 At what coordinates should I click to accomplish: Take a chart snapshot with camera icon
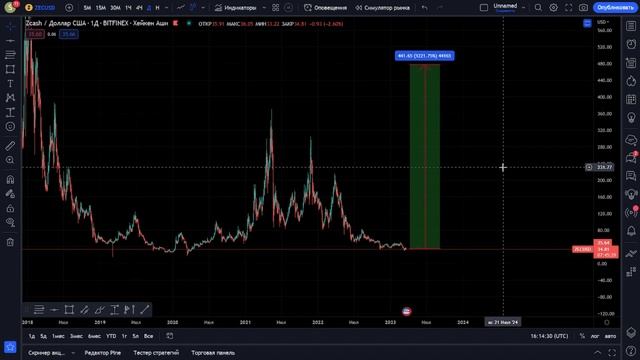584,7
